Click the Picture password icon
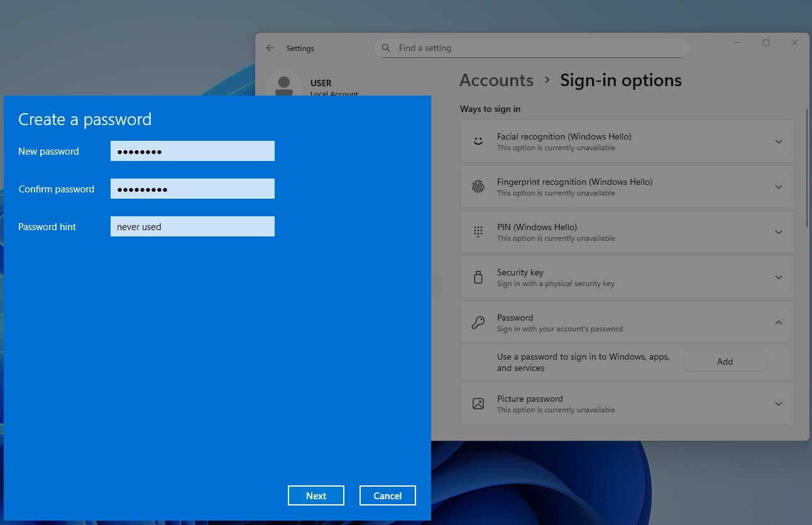 click(x=478, y=403)
